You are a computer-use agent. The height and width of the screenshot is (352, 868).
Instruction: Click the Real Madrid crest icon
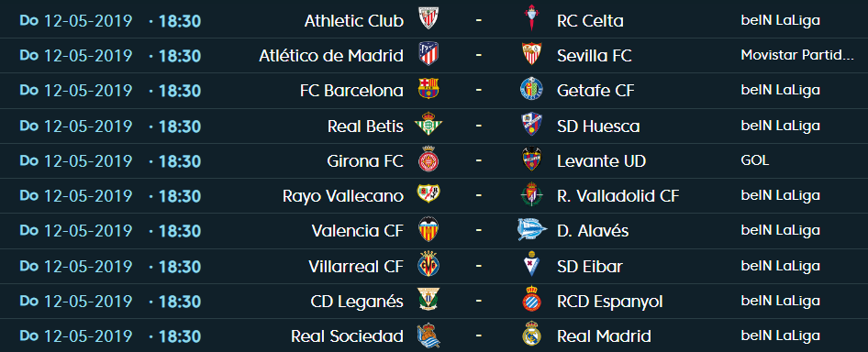531,335
